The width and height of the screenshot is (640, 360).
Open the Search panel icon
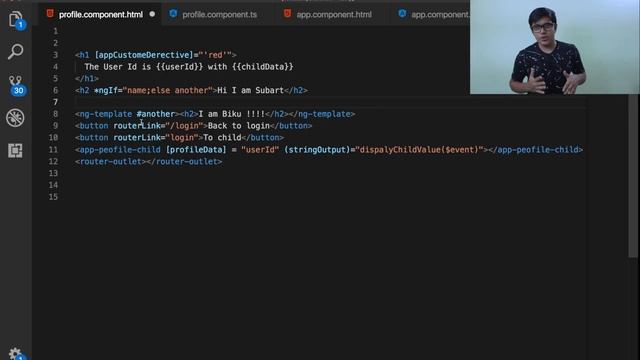[x=16, y=52]
